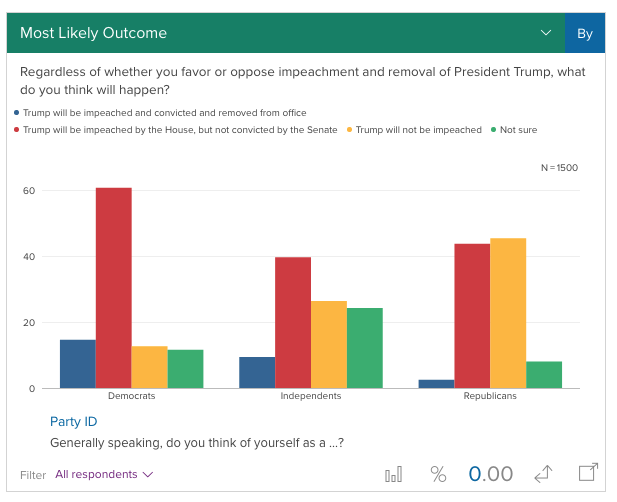Click the tall red Democrats bar
The width and height of the screenshot is (617, 502).
point(114,288)
